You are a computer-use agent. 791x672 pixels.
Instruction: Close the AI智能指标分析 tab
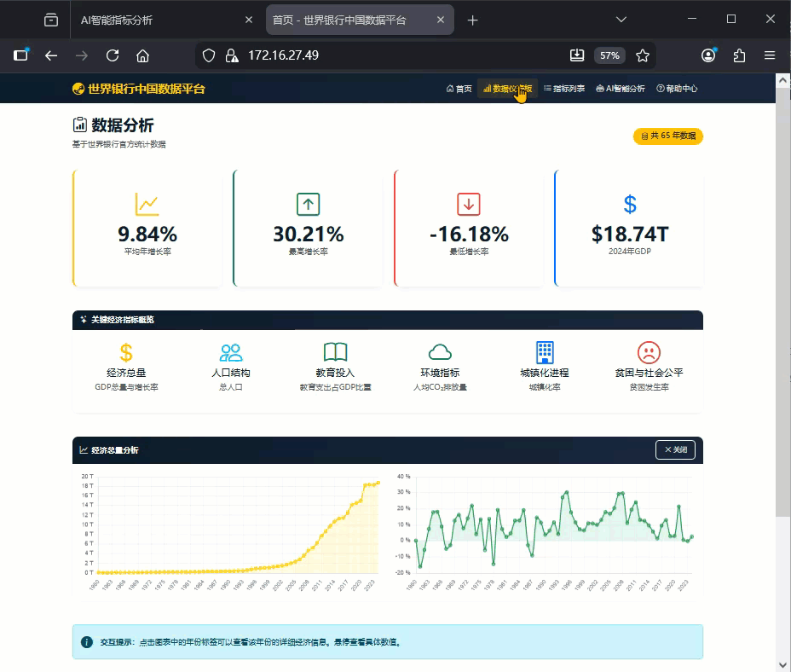pos(249,20)
